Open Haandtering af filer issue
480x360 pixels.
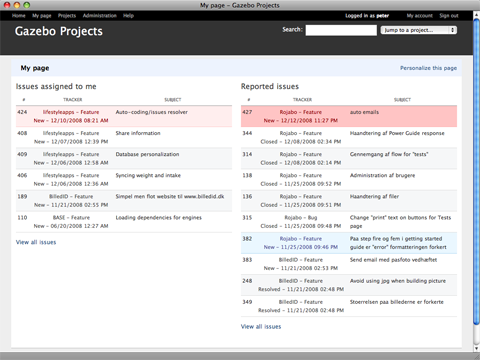374,196
